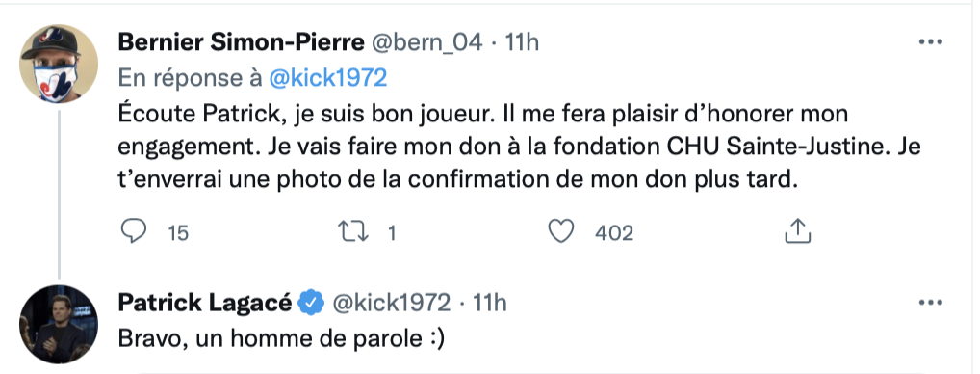Open the 11h timestamp on Patrick's tweet
The width and height of the screenshot is (980, 374).
tap(489, 303)
